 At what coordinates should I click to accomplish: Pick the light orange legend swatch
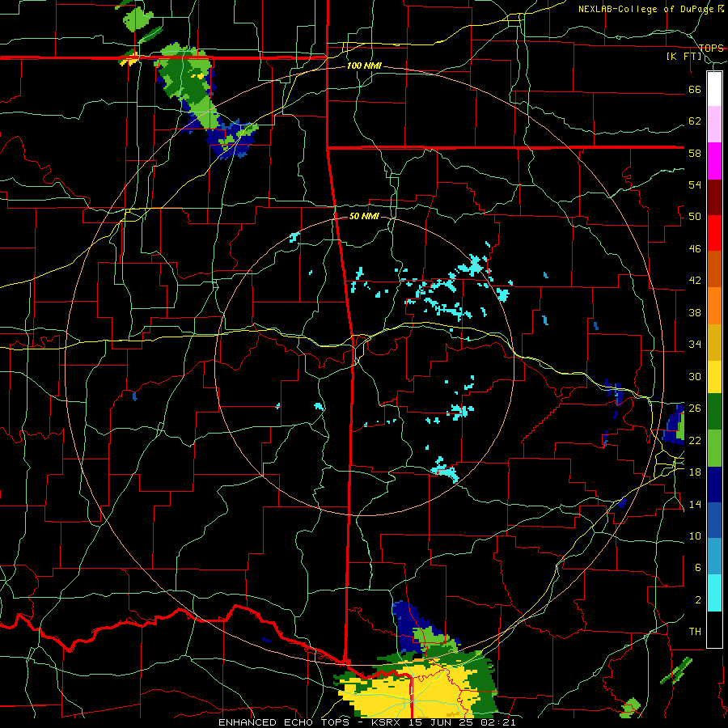click(x=714, y=306)
